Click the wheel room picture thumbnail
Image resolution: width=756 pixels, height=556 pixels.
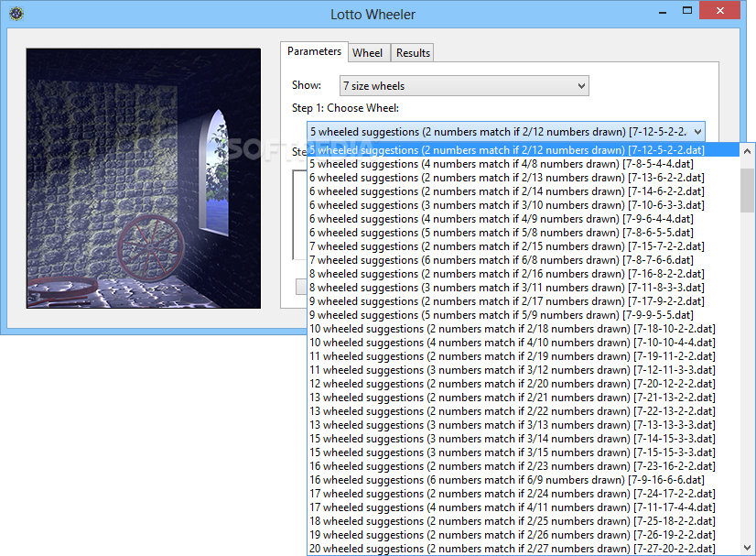pos(143,178)
